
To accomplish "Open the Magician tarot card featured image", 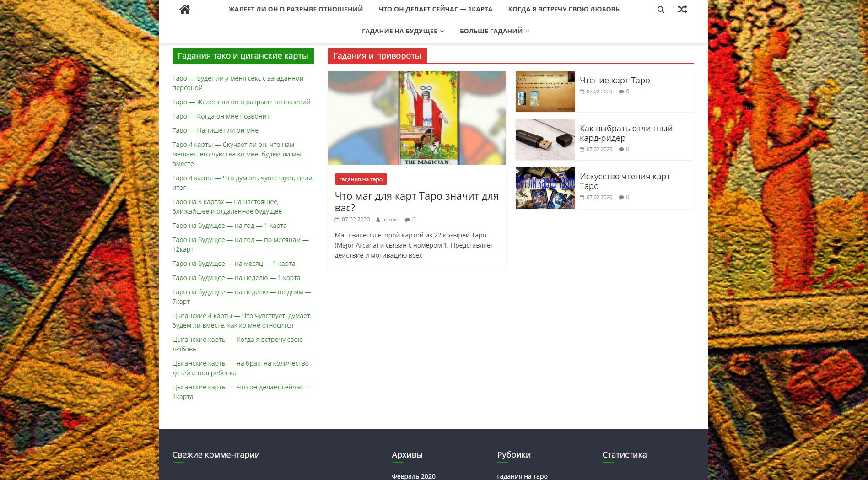I will [x=417, y=118].
